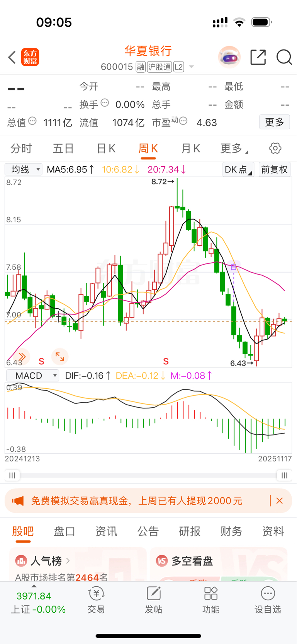Tap the DEA:-0.12 readout
This screenshot has width=297, height=644.
click(141, 376)
